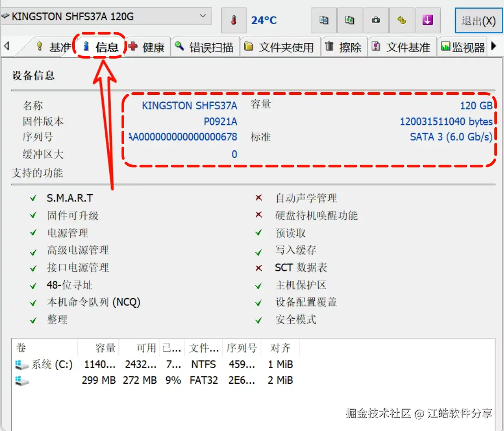Open the 错误扫描 error scan tab

pos(205,47)
